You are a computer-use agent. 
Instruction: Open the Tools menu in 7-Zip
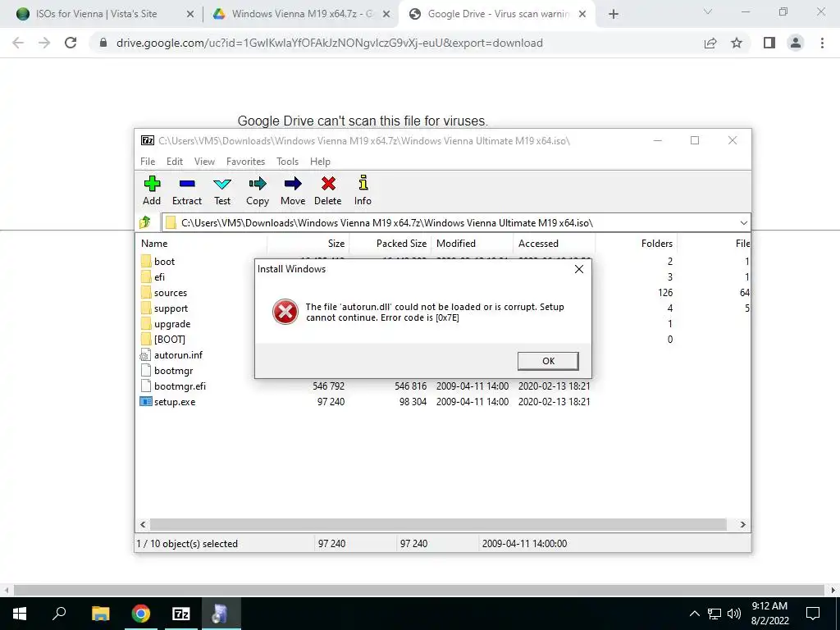[288, 162]
